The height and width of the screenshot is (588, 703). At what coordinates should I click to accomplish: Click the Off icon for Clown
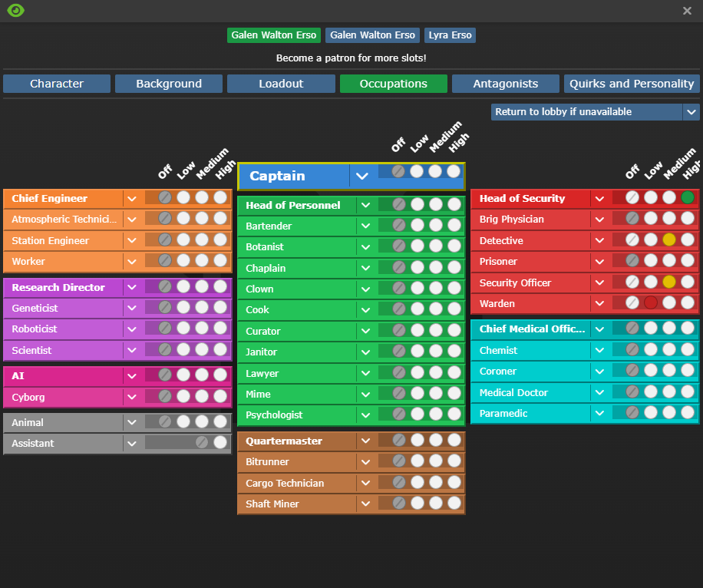pos(398,289)
